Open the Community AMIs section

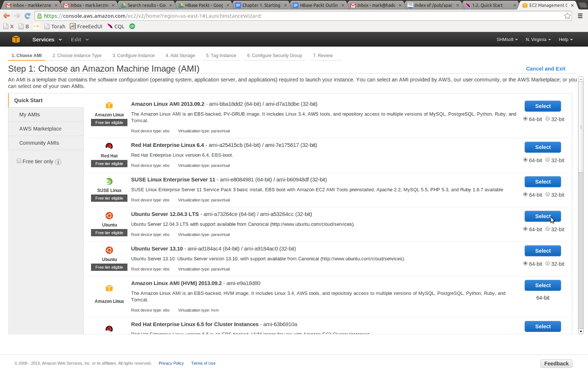(46, 143)
